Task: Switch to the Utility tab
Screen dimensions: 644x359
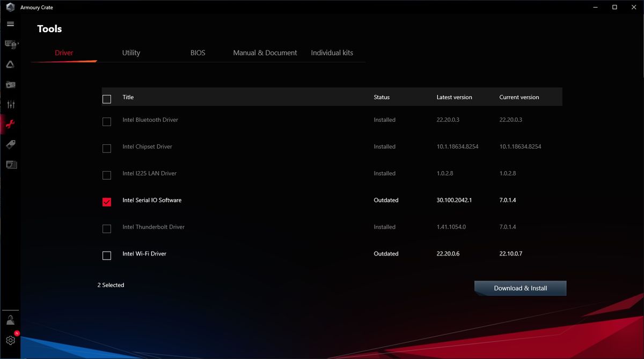Action: pos(131,53)
